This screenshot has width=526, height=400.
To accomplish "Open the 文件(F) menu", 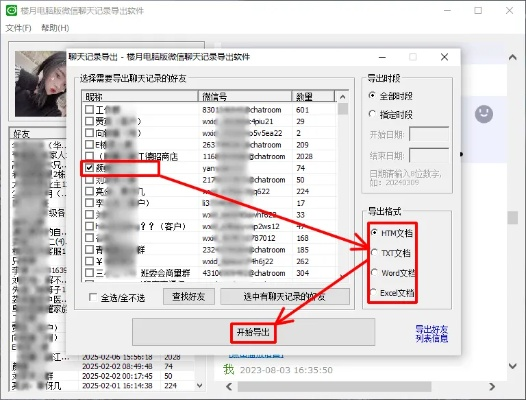I will click(18, 28).
